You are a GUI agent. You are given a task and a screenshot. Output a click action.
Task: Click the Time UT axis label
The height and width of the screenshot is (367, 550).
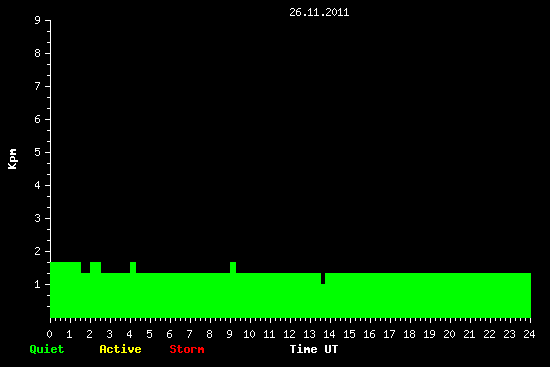point(314,349)
